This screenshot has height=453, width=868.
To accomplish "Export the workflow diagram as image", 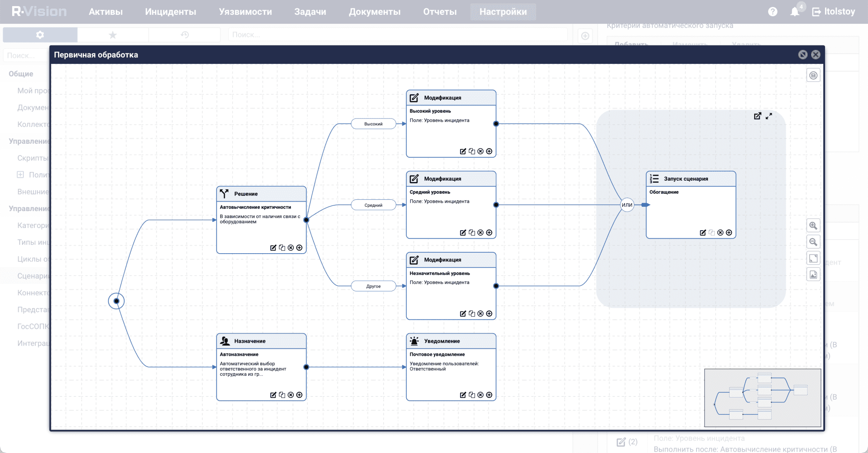I will [813, 274].
